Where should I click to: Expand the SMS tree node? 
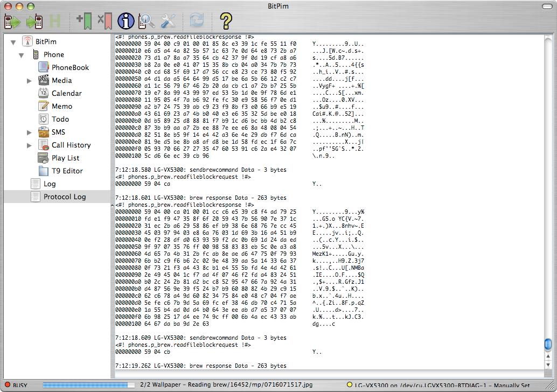click(29, 132)
